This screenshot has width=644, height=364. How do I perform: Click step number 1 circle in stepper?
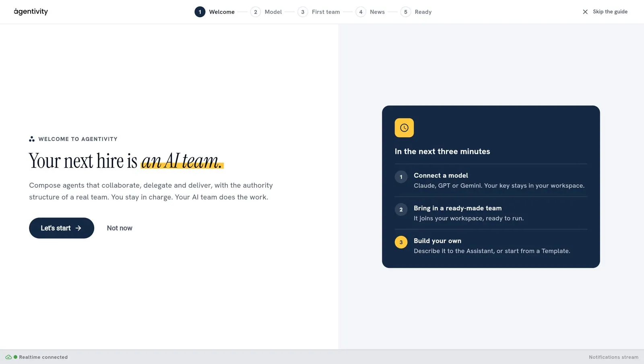click(200, 12)
